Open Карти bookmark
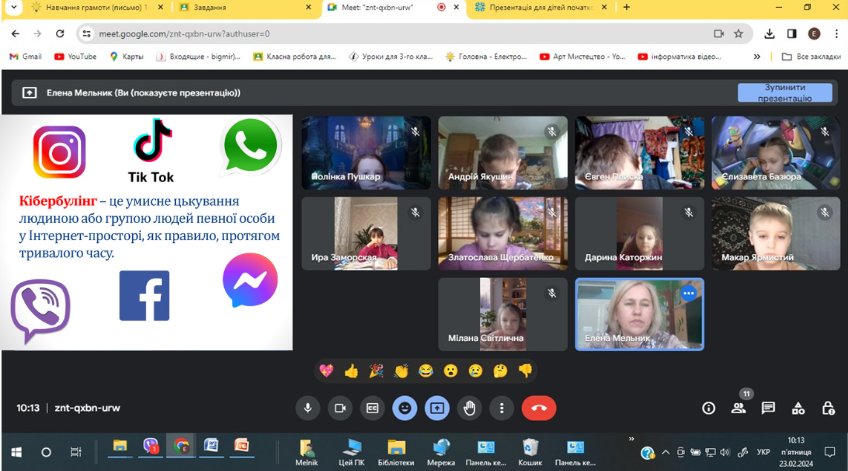Viewport: 848px width, 471px height. coord(127,56)
